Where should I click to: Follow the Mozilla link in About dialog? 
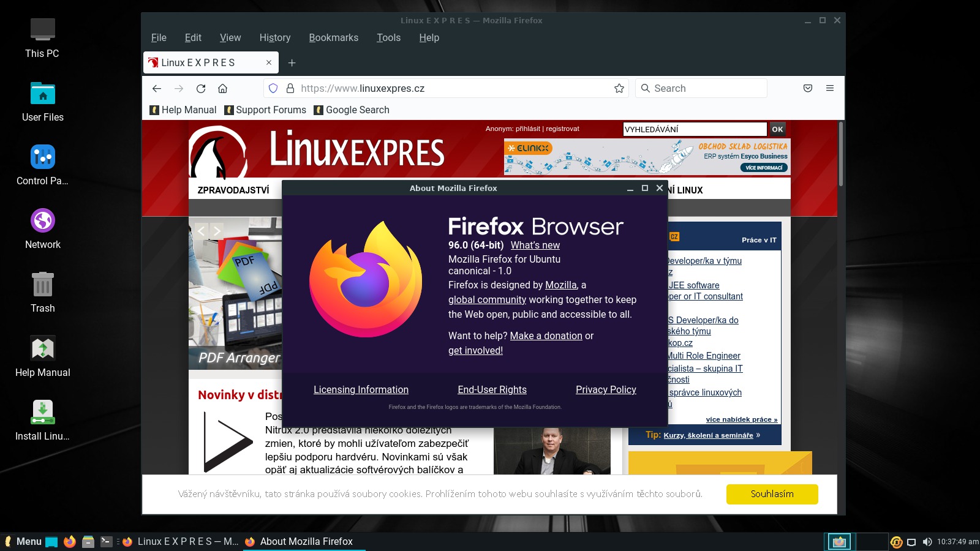[x=561, y=285]
